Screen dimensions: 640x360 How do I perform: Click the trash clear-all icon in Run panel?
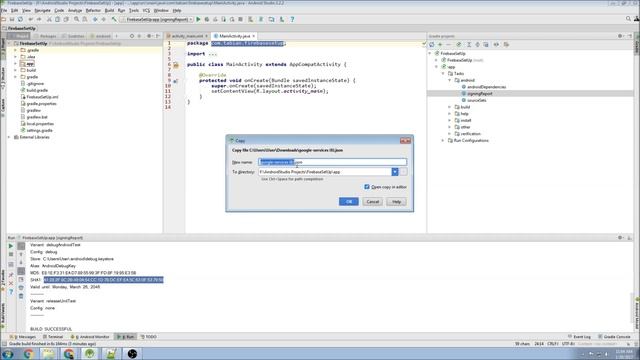tap(21, 296)
